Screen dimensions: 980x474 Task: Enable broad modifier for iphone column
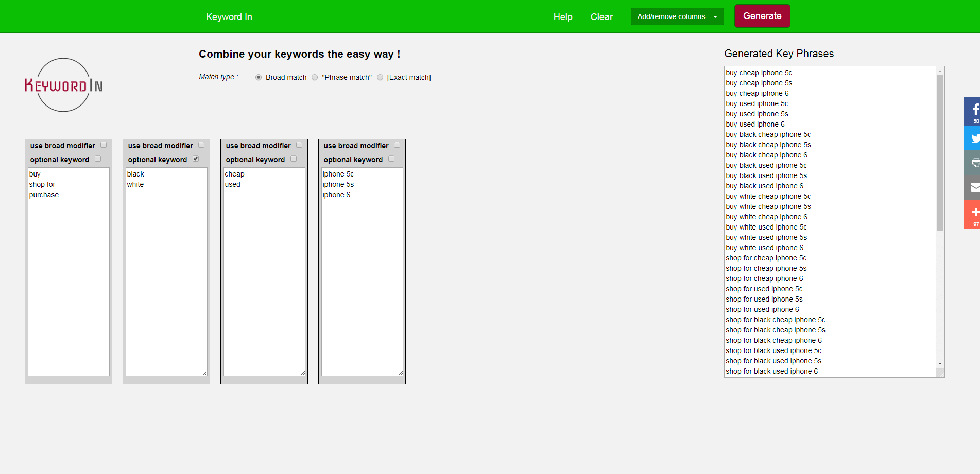pos(397,145)
